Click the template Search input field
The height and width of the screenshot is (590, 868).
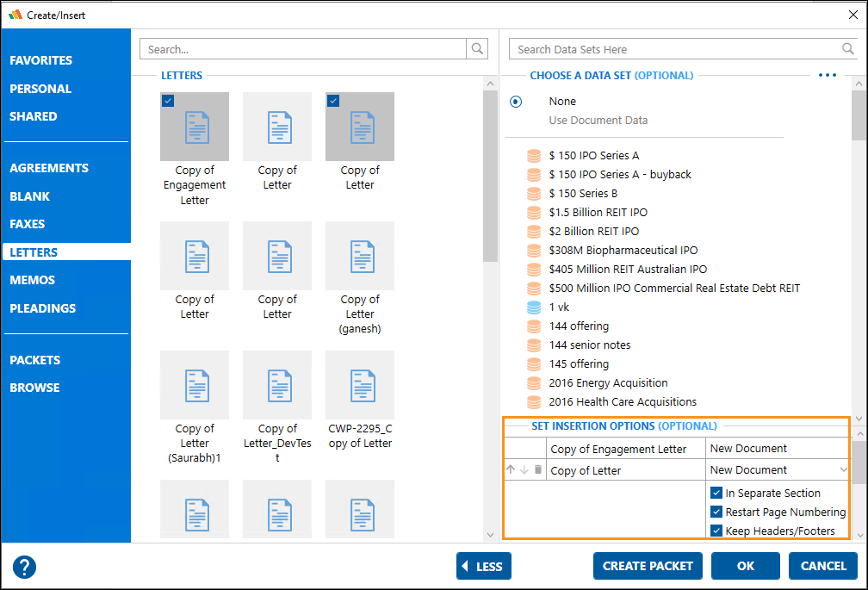pos(303,49)
